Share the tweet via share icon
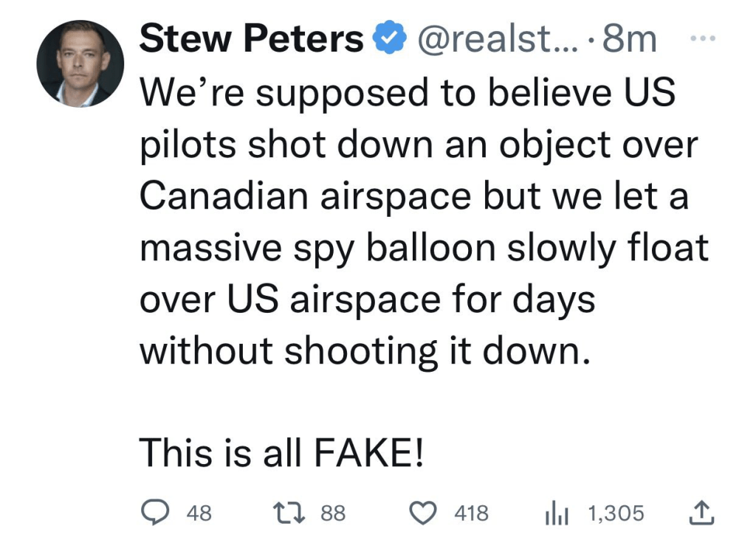Image resolution: width=756 pixels, height=540 pixels. 703,510
